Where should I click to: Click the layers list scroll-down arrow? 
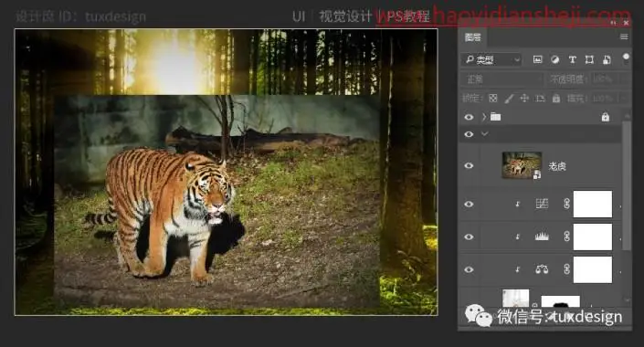pyautogui.click(x=627, y=300)
